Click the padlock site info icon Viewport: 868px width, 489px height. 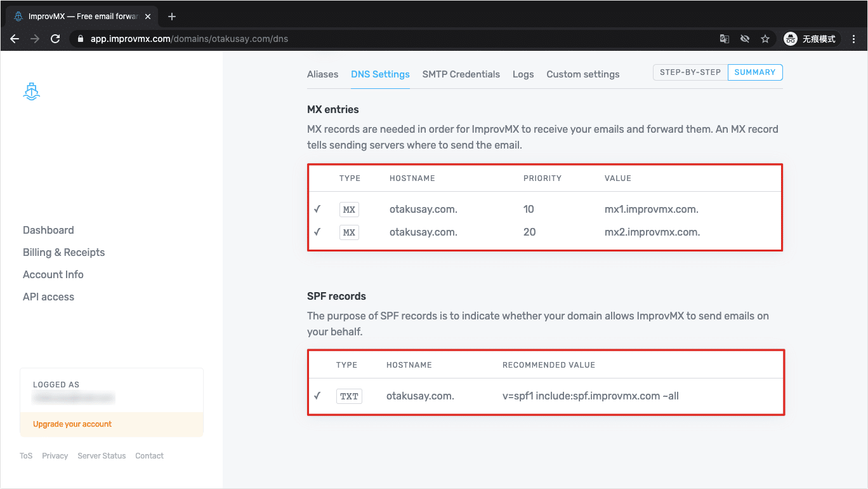80,39
